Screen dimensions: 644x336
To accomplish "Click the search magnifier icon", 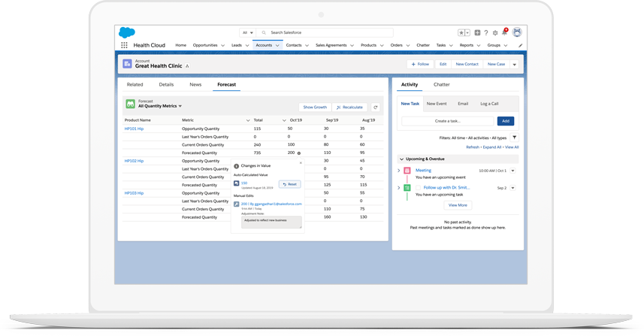I will pyautogui.click(x=264, y=32).
